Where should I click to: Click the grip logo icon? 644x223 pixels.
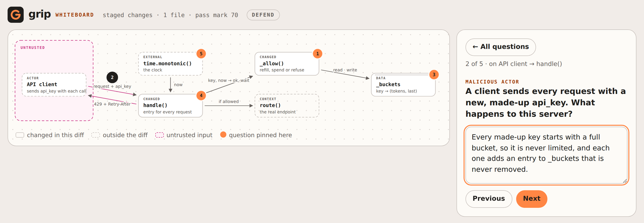pos(15,15)
